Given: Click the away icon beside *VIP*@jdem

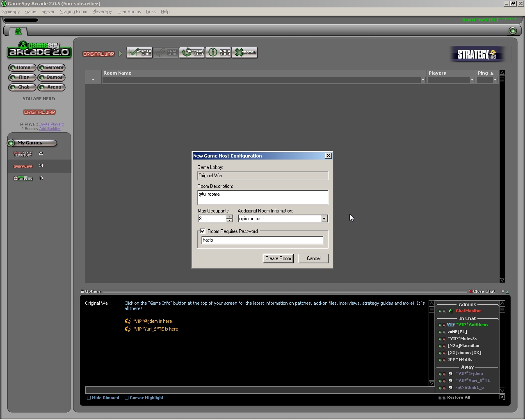Looking at the screenshot, I should (x=450, y=374).
